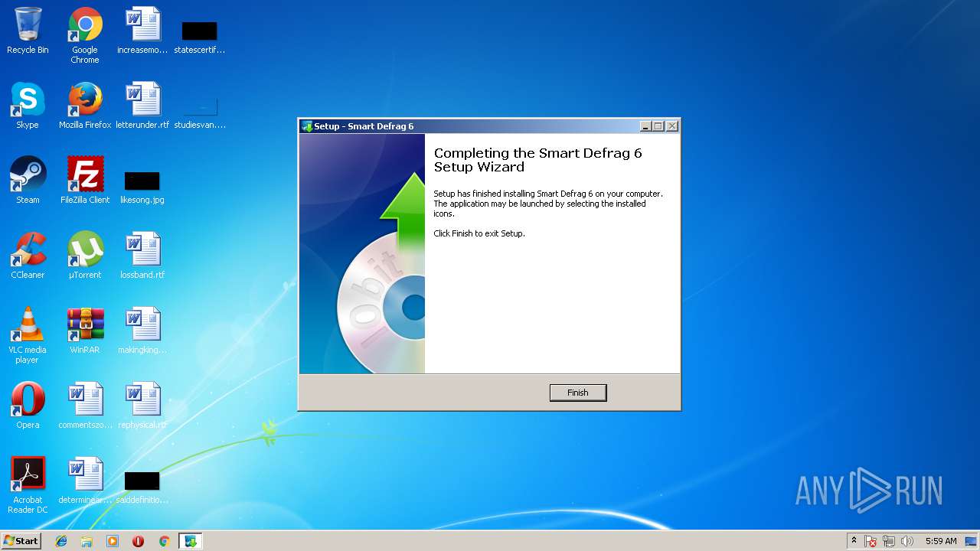
Task: Open the Action Center flag icon
Action: (x=871, y=541)
